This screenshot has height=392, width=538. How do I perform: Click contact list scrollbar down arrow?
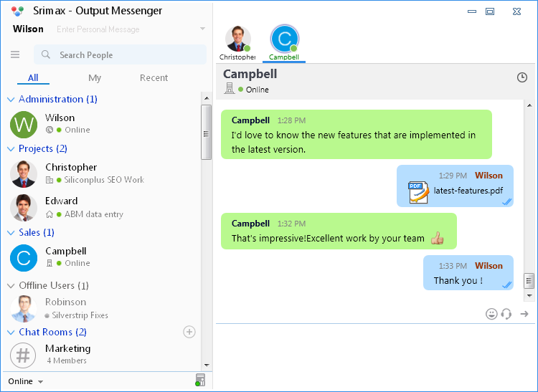pyautogui.click(x=207, y=365)
